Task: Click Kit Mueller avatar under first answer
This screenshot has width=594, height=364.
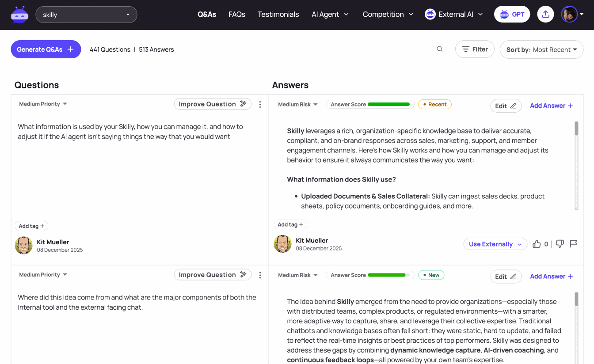Action: click(x=283, y=244)
